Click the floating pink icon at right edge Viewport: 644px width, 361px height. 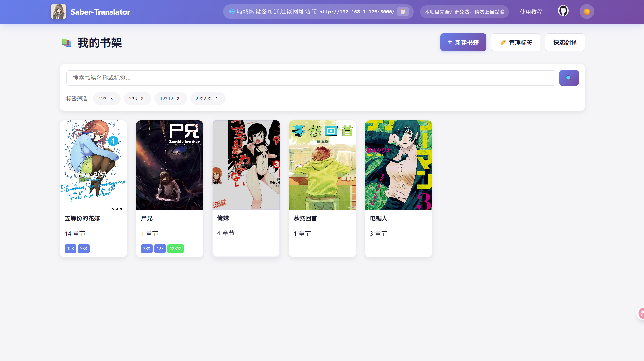(x=641, y=313)
